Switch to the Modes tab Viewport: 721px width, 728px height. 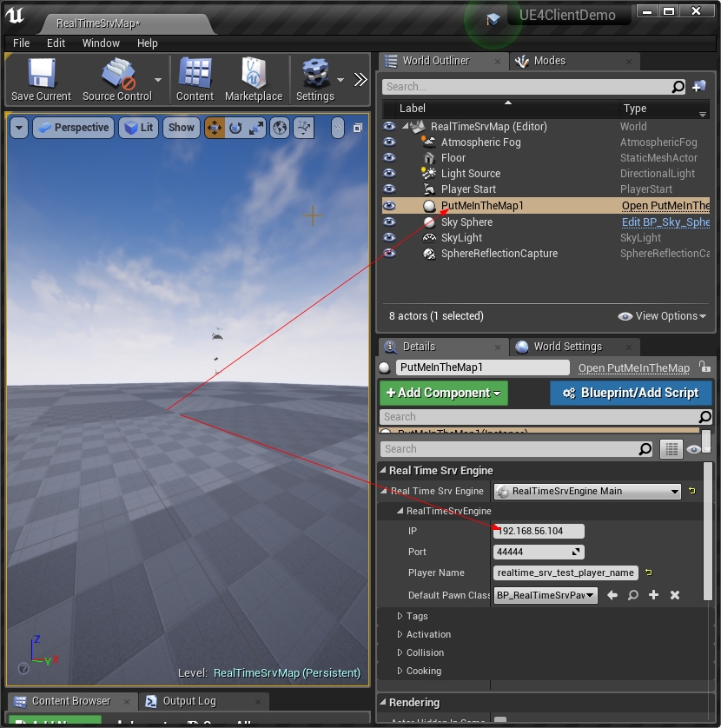coord(574,61)
